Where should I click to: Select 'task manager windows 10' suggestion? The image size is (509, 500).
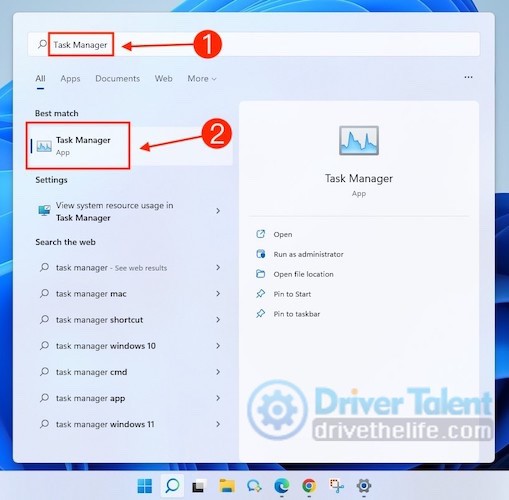[x=130, y=346]
